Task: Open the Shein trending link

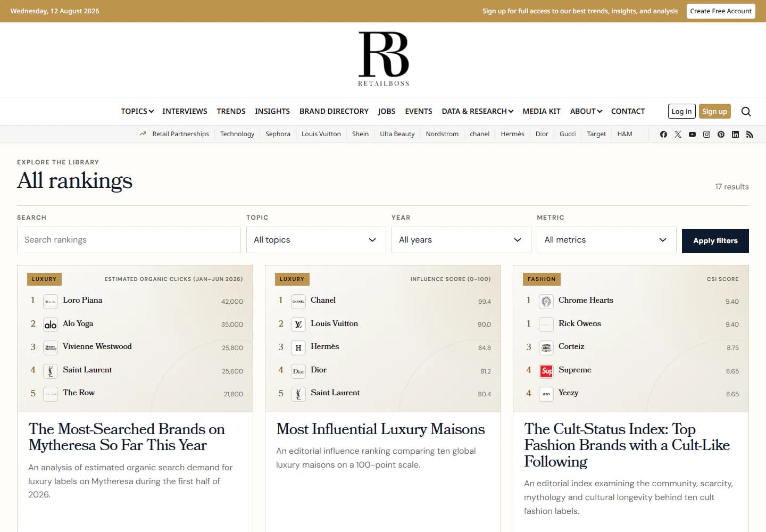Action: [360, 134]
